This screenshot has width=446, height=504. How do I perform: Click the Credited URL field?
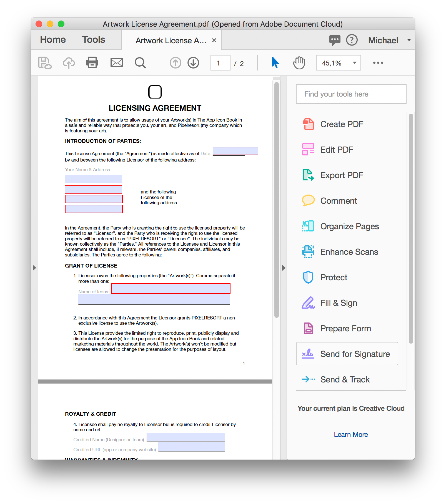[192, 447]
